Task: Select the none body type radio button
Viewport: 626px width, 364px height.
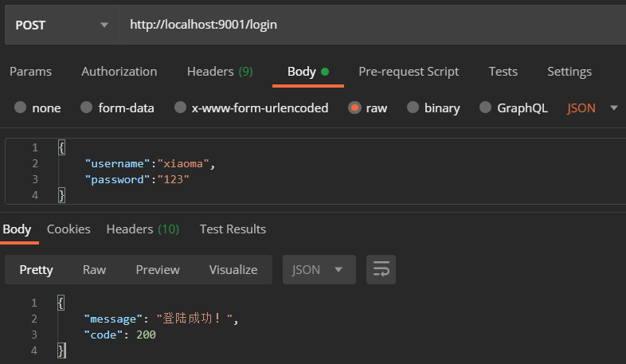Action: click(x=20, y=108)
